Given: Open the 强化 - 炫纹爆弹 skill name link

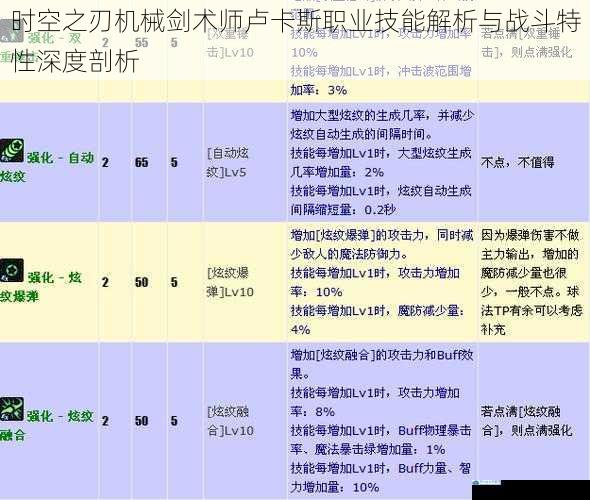Looking at the screenshot, I should [41, 287].
